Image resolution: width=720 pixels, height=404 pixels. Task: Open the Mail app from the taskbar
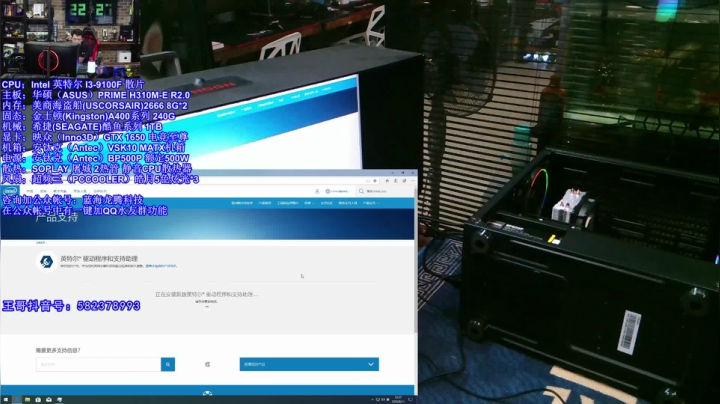[x=49, y=400]
